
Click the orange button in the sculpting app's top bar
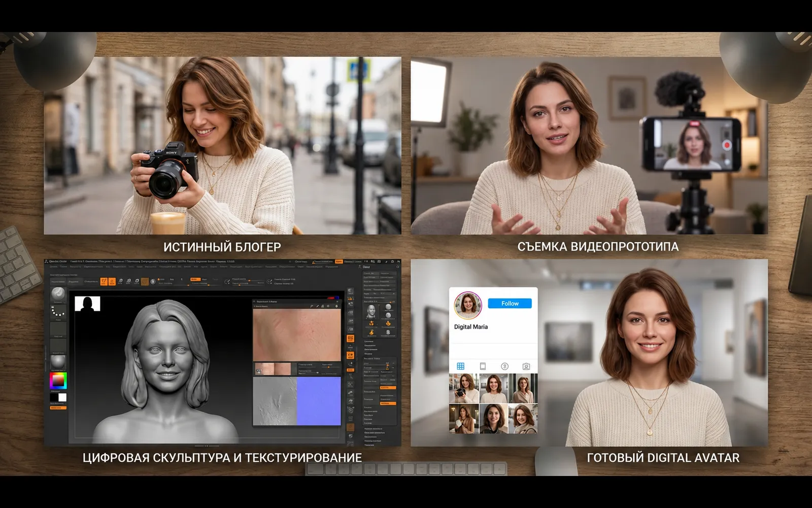(x=339, y=262)
